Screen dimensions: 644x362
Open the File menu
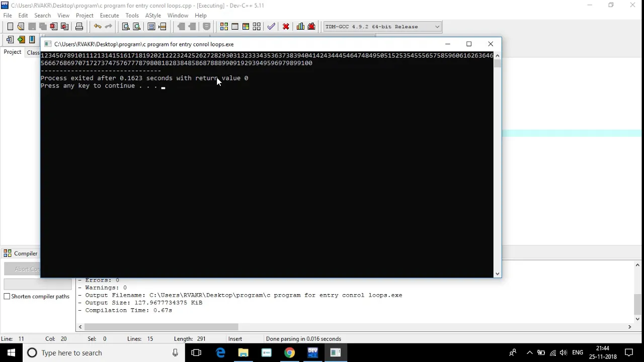pyautogui.click(x=8, y=16)
